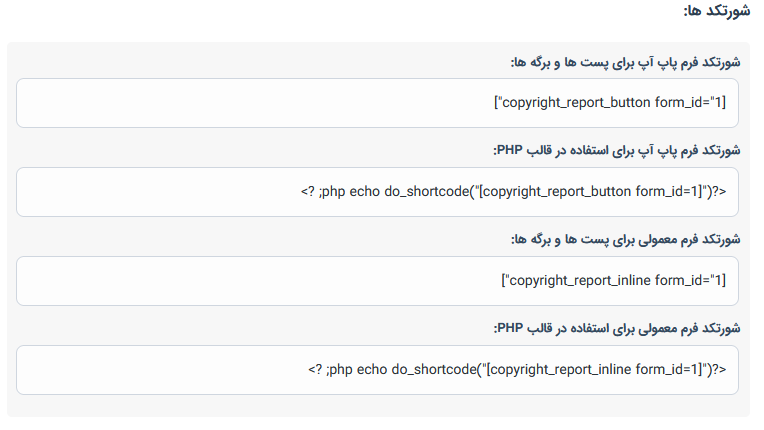
Task: Click the normal form PHP template label
Action: pos(616,329)
